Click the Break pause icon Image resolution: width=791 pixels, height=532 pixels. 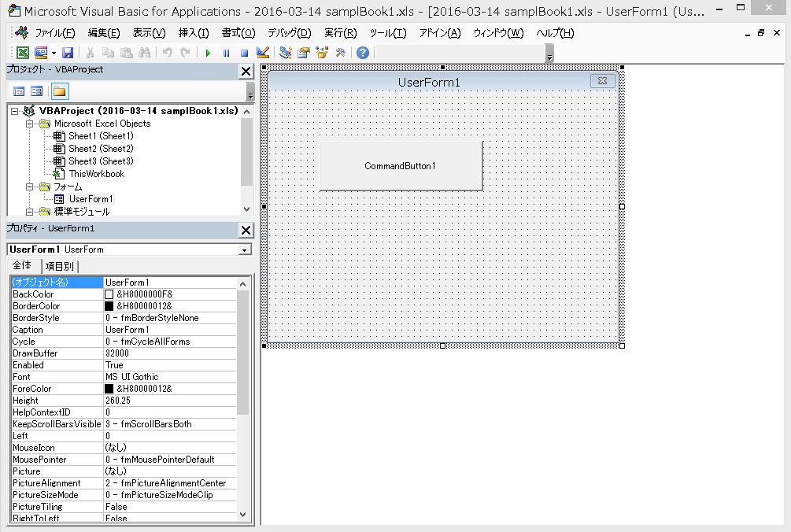pos(226,53)
